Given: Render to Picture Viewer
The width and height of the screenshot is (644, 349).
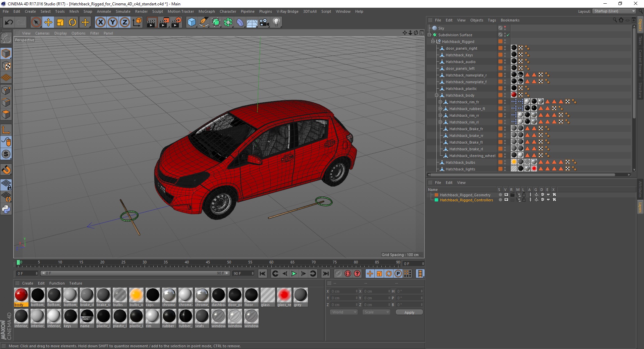Looking at the screenshot, I should pyautogui.click(x=164, y=22).
